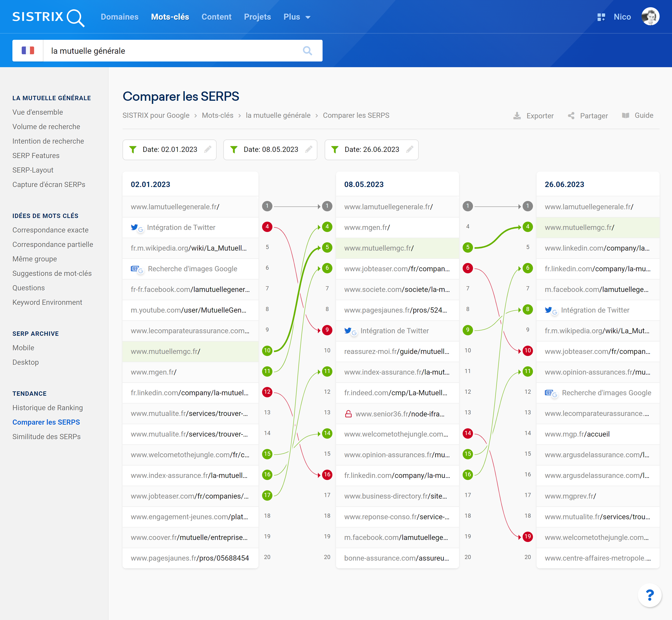The height and width of the screenshot is (620, 672).
Task: Open Capture d'écran SERPs
Action: (x=49, y=184)
